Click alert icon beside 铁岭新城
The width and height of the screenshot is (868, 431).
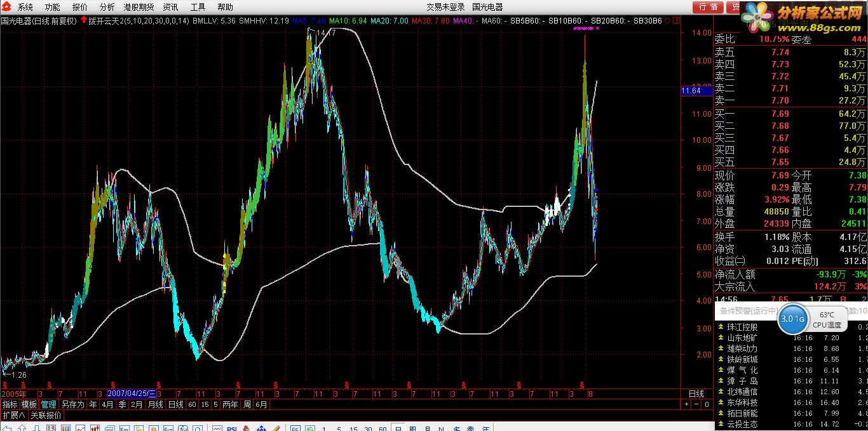tap(721, 359)
